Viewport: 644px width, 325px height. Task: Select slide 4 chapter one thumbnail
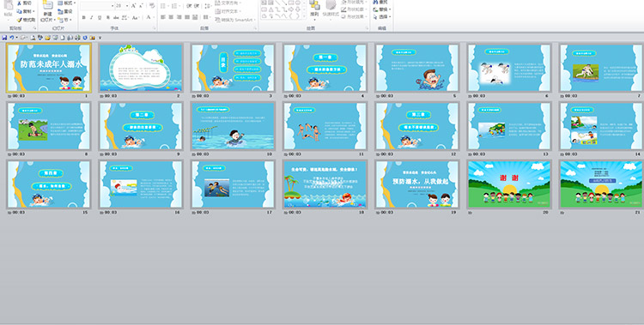click(325, 68)
